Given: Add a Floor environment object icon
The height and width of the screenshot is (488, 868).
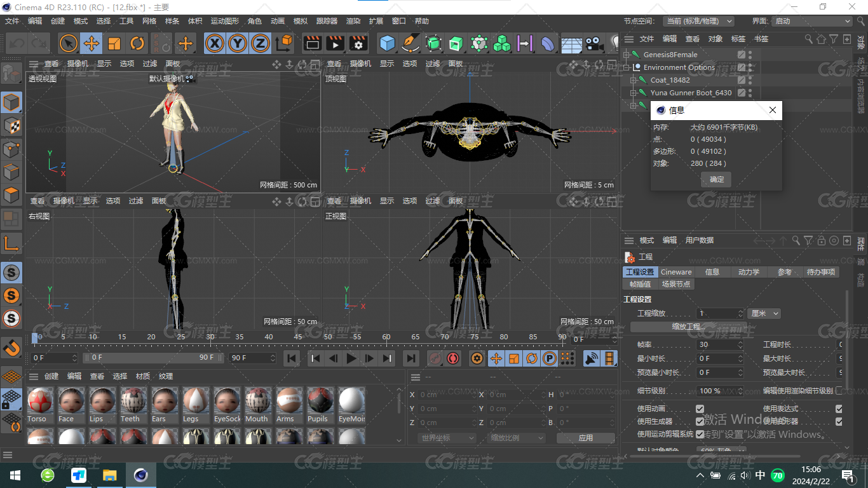Looking at the screenshot, I should pyautogui.click(x=571, y=43).
